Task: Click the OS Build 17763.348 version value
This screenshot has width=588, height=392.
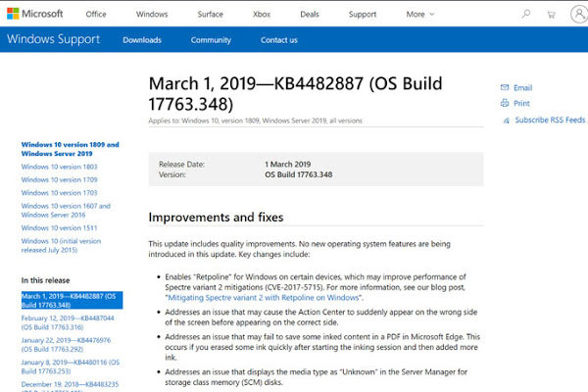Action: tap(299, 174)
